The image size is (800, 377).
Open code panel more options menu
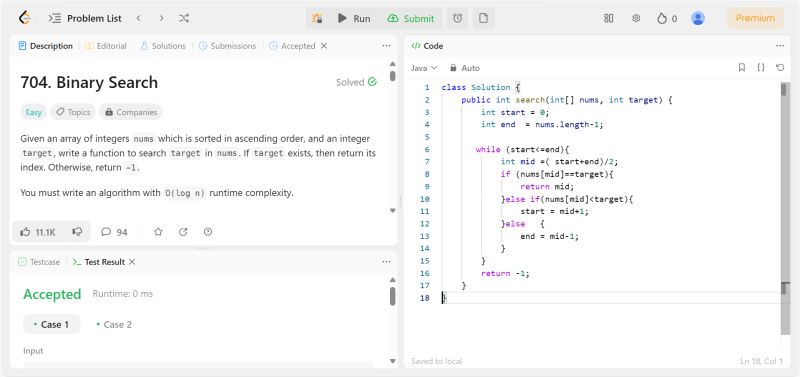pos(780,46)
